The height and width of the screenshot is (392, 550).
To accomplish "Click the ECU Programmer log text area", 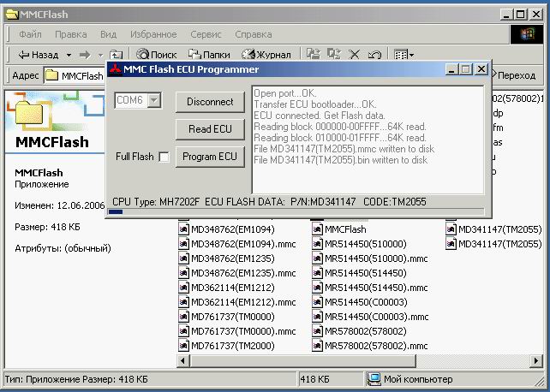I will (x=368, y=139).
